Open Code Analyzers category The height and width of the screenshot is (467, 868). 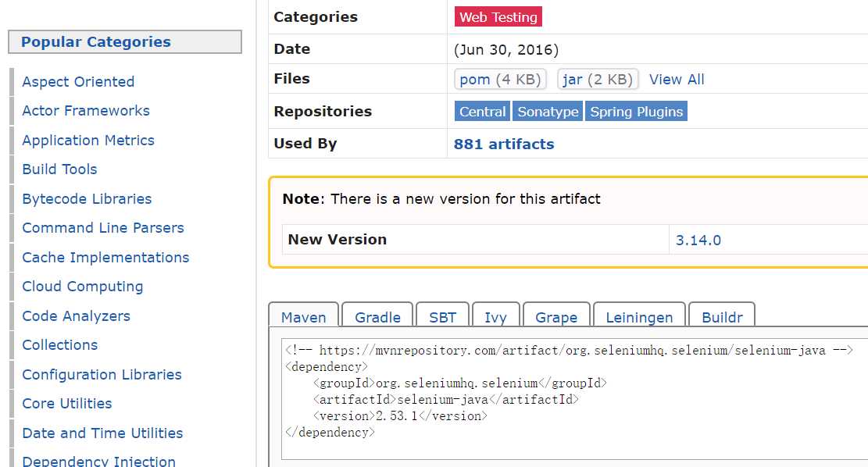coord(76,316)
